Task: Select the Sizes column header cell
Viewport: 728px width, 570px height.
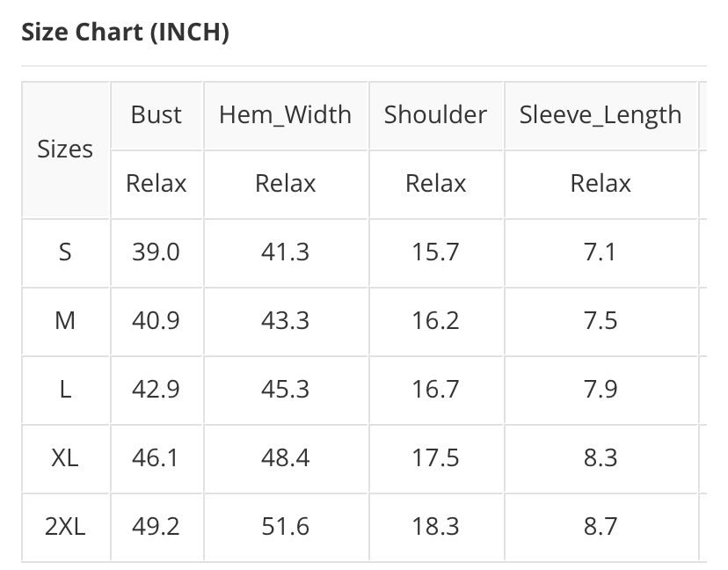Action: [x=65, y=150]
